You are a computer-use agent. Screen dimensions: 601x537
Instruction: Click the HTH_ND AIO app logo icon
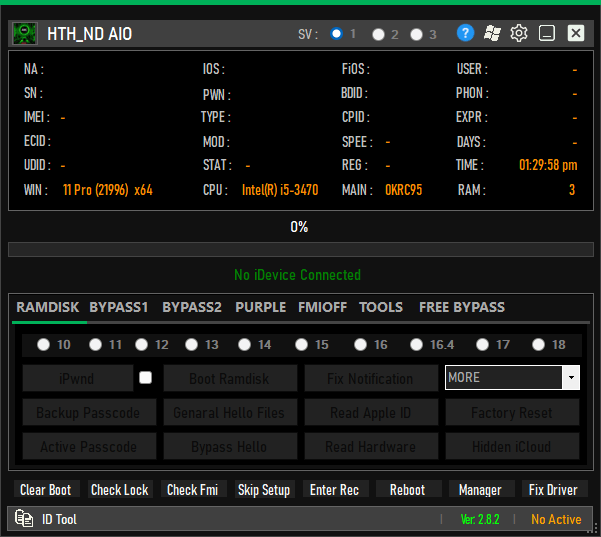(x=25, y=34)
